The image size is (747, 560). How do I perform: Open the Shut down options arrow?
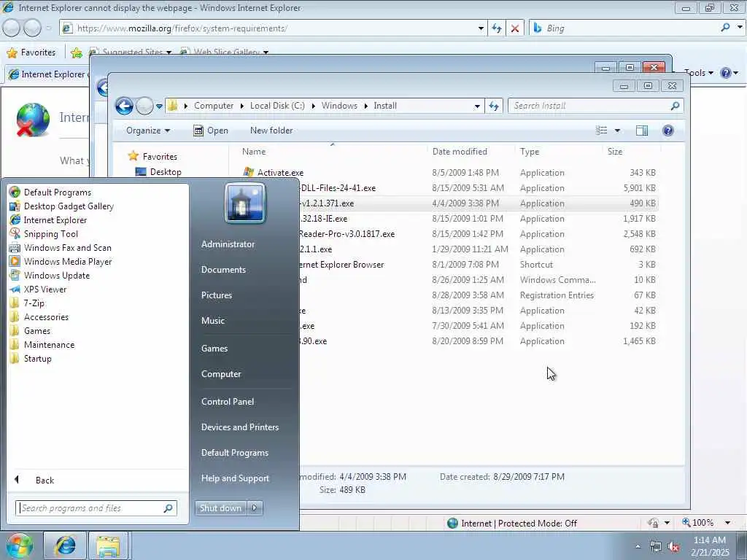pos(255,508)
